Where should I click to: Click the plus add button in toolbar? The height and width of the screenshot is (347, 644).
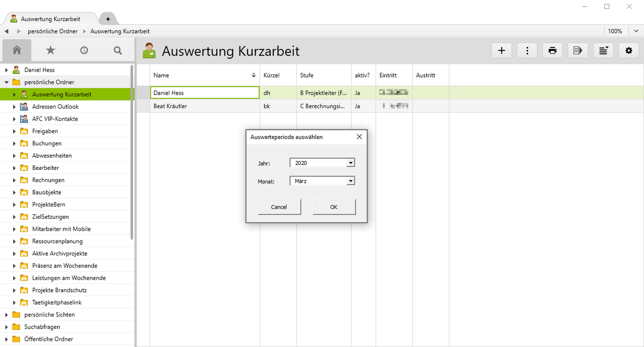coord(502,51)
